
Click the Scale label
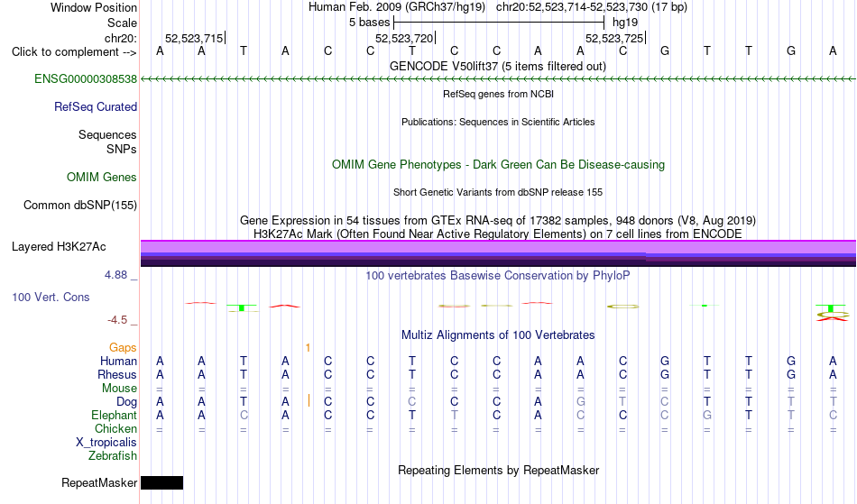[x=123, y=23]
